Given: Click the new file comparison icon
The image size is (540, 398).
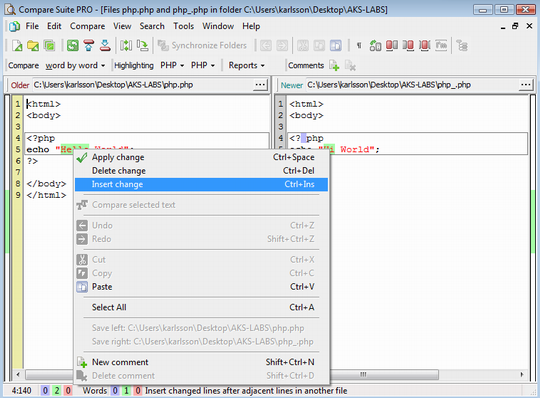Looking at the screenshot, I should tap(17, 45).
